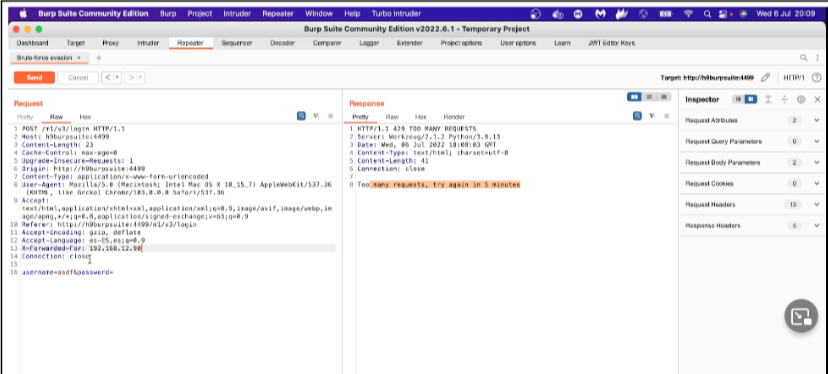Switch to the Intruder tab
This screenshot has width=828, height=374.
coord(148,43)
